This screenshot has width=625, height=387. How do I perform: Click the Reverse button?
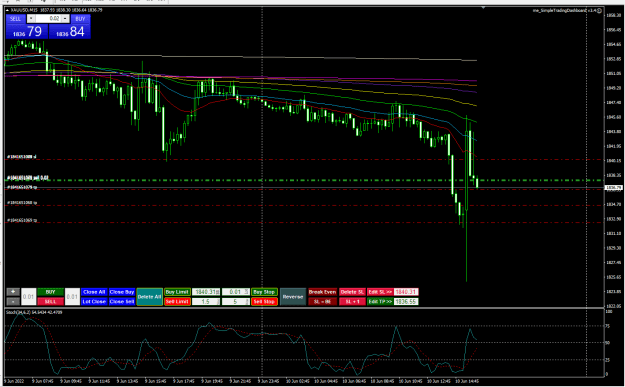coord(293,297)
